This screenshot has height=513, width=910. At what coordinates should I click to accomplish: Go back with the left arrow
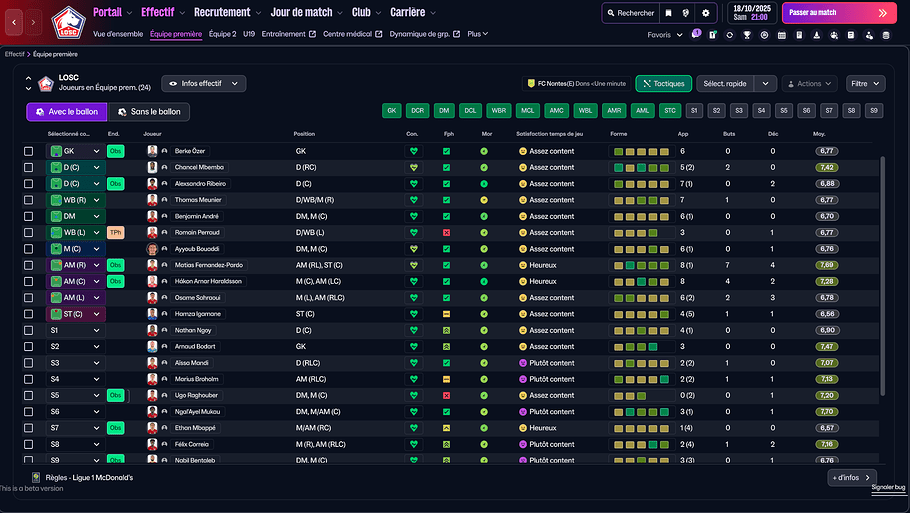(x=13, y=20)
